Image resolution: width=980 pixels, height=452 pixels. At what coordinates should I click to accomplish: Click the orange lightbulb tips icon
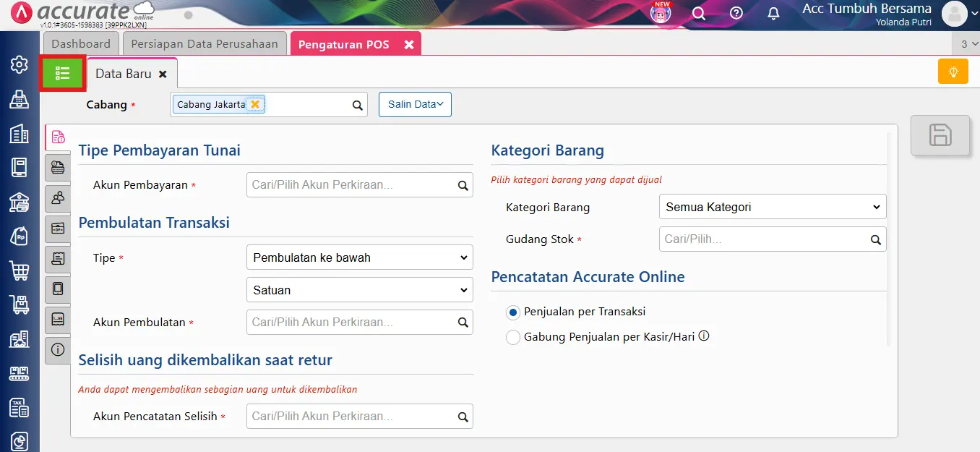point(953,72)
